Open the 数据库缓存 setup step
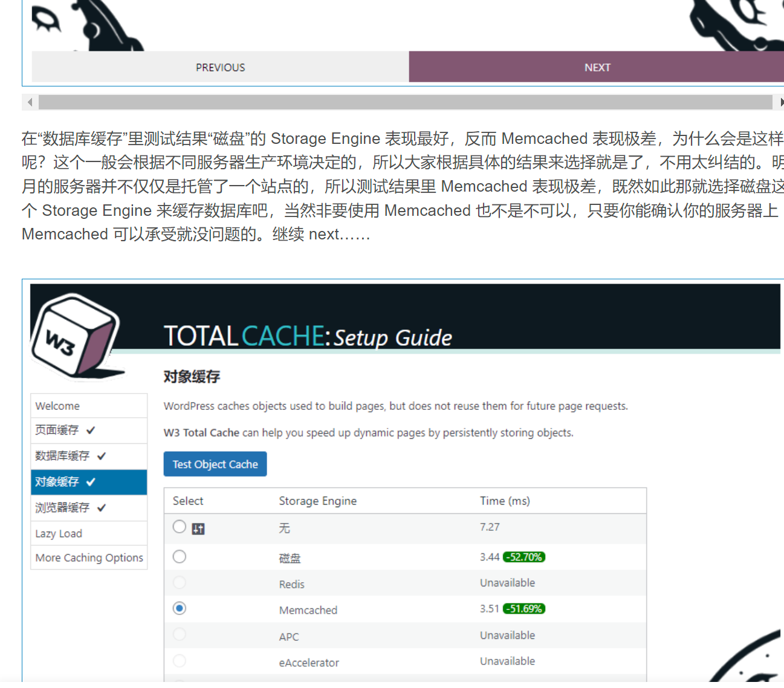 coord(89,456)
